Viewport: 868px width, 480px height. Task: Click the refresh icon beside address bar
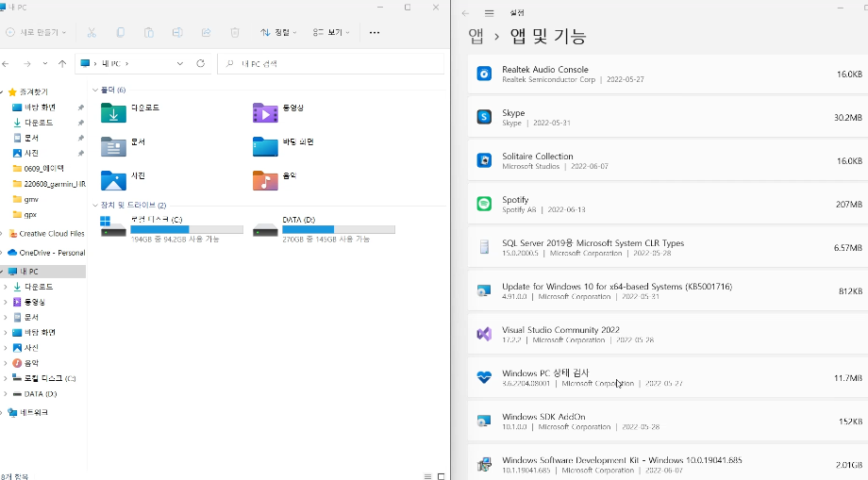click(200, 63)
